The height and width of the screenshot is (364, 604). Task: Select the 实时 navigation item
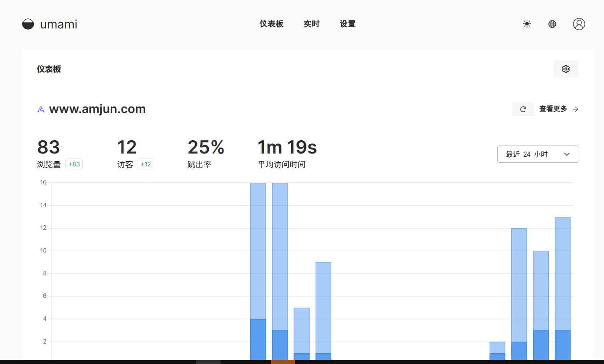(311, 24)
